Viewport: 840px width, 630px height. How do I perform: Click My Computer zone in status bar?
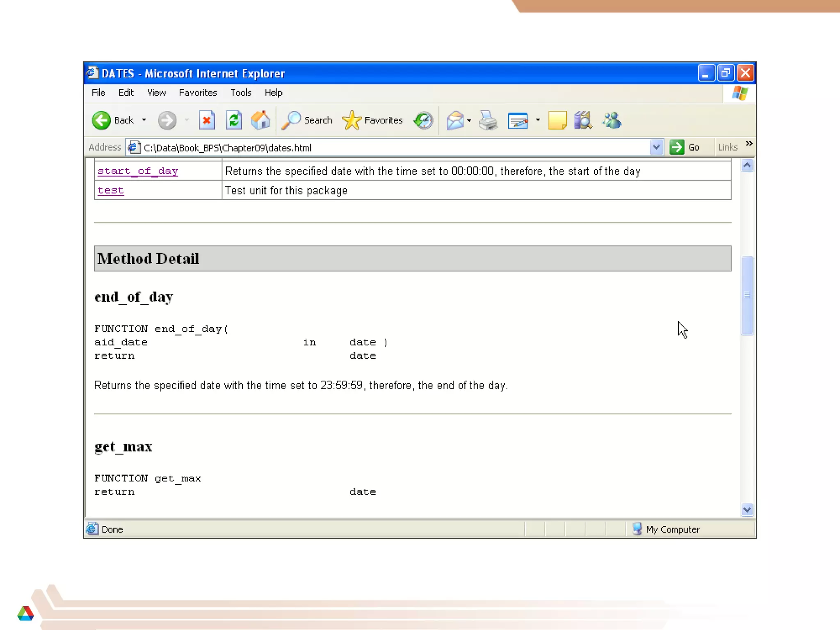click(x=667, y=529)
